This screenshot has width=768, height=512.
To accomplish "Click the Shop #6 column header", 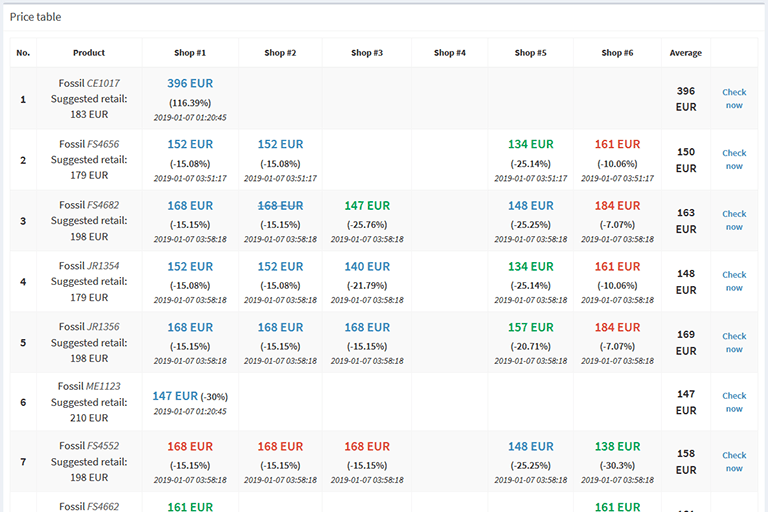I will 617,52.
